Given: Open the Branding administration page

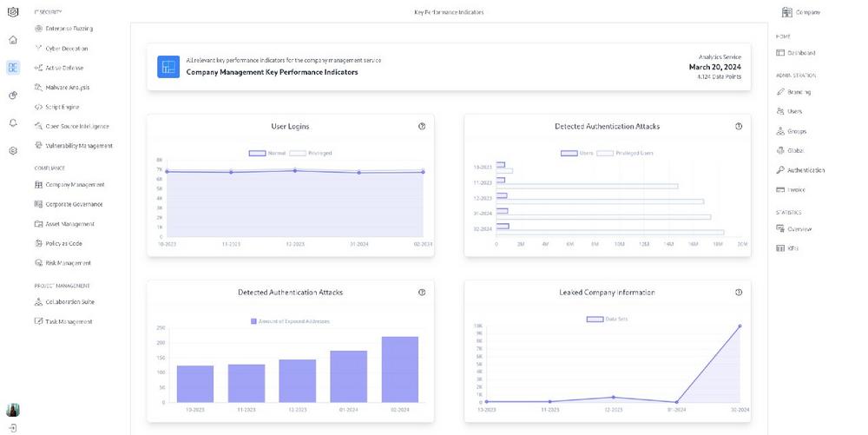Looking at the screenshot, I should (x=793, y=92).
